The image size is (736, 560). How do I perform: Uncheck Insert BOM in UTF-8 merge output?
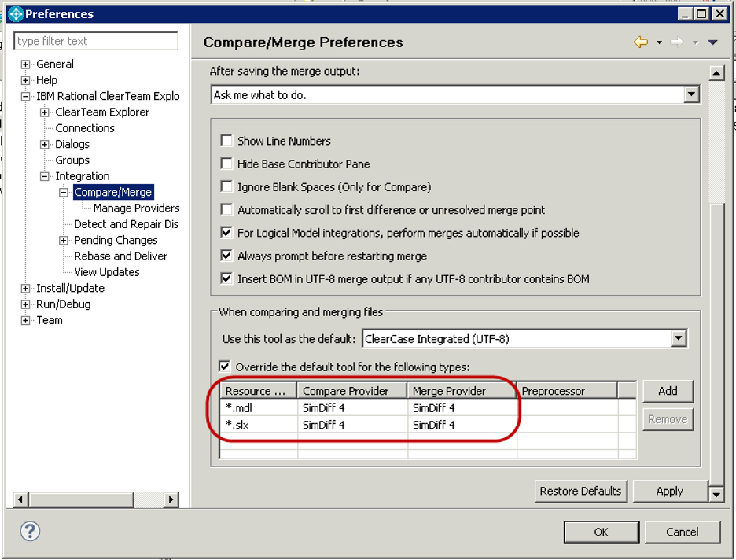(x=226, y=279)
